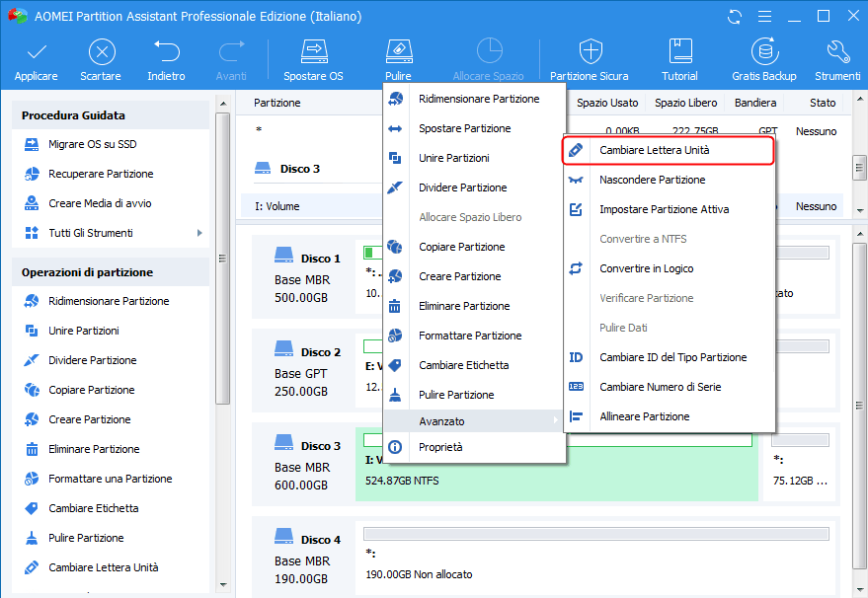Viewport: 868px width, 598px height.
Task: Select Disco 1 Base MBR 500.00GB
Action: pyautogui.click(x=303, y=277)
